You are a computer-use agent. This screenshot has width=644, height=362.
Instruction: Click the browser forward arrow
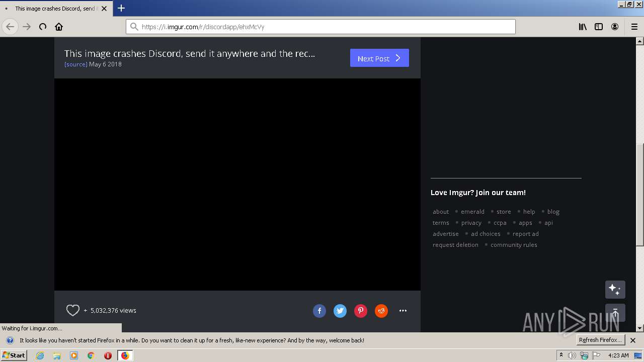point(27,27)
